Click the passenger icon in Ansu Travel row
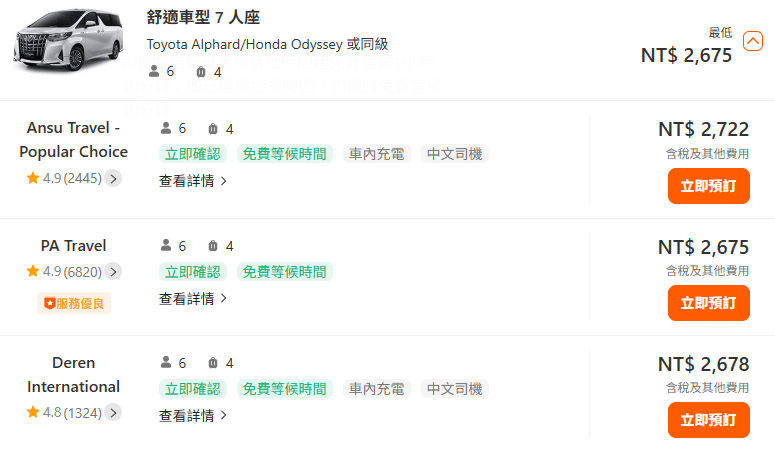This screenshot has height=449, width=775. [x=166, y=128]
